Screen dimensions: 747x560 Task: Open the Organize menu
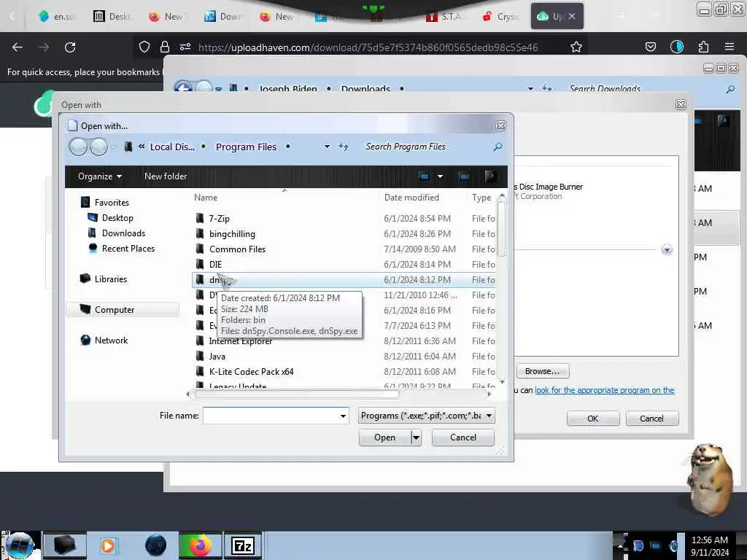click(99, 176)
